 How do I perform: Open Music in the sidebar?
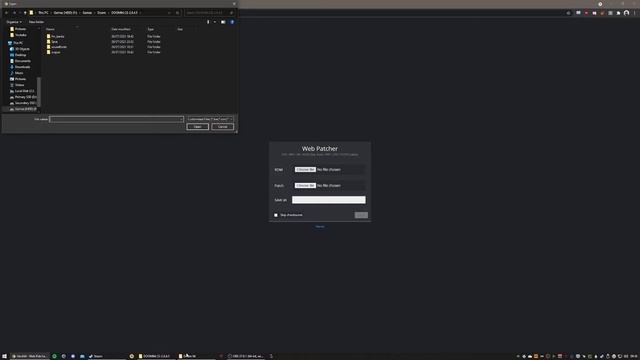pos(17,73)
